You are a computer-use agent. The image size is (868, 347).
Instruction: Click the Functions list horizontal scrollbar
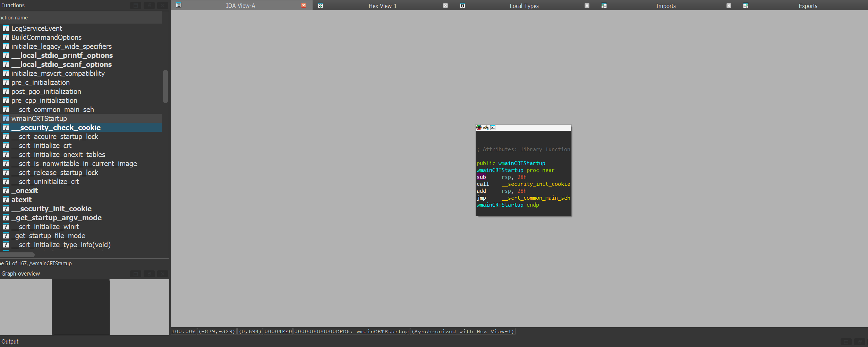[x=17, y=254]
